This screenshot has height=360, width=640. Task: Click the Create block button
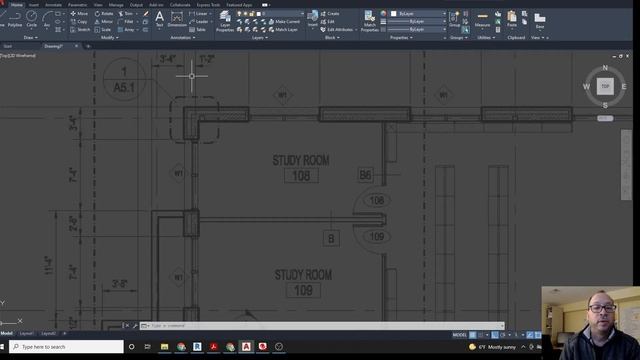click(330, 13)
